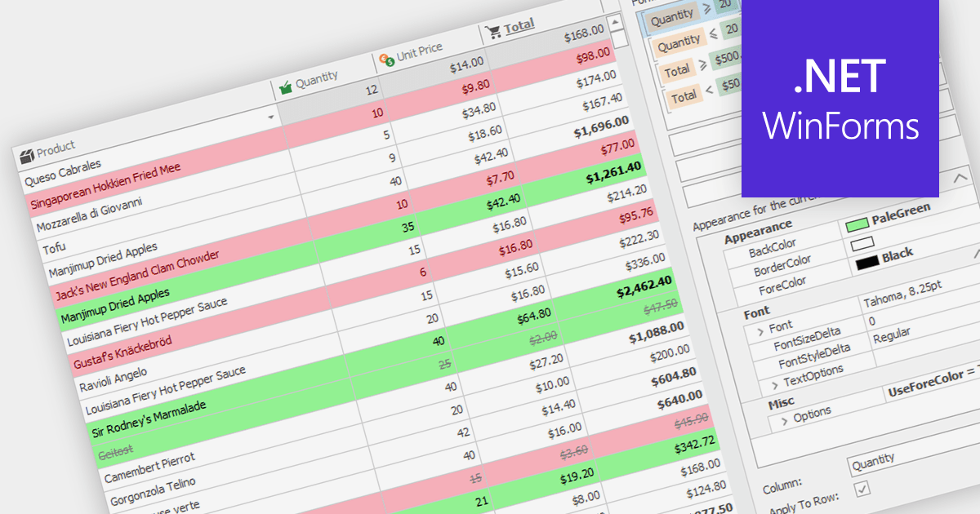Click the 'Regular' FontStyleDelta value
Viewport: 980px width, 514px height.
tap(892, 335)
